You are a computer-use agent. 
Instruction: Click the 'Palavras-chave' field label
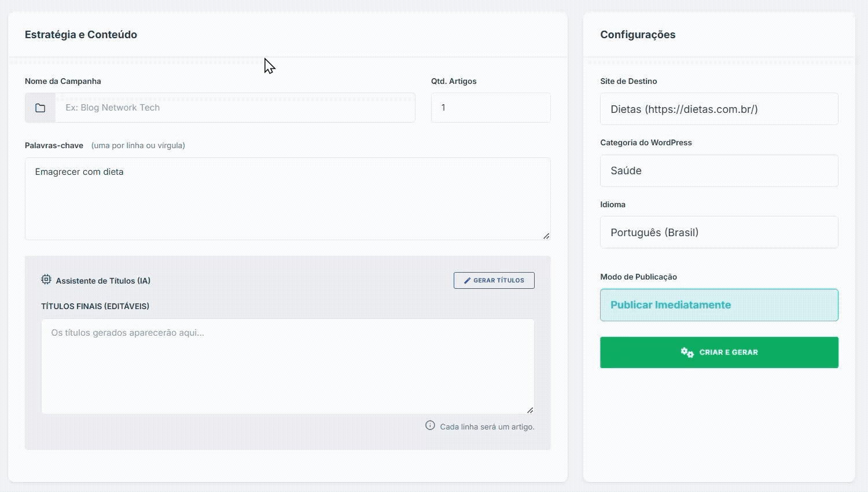(x=54, y=146)
